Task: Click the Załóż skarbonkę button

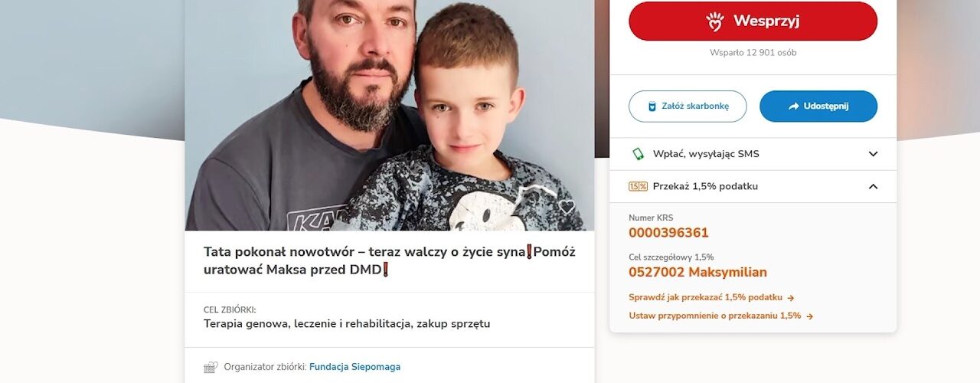Action: coord(688,106)
